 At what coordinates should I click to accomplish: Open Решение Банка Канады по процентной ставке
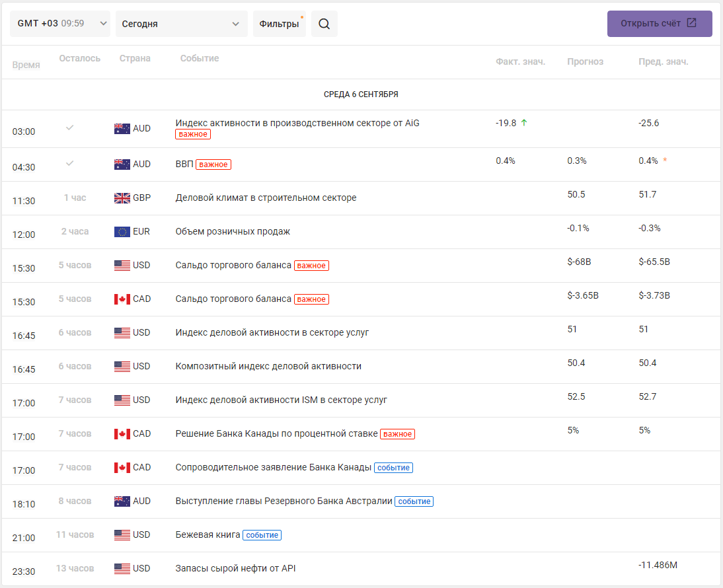click(x=277, y=433)
